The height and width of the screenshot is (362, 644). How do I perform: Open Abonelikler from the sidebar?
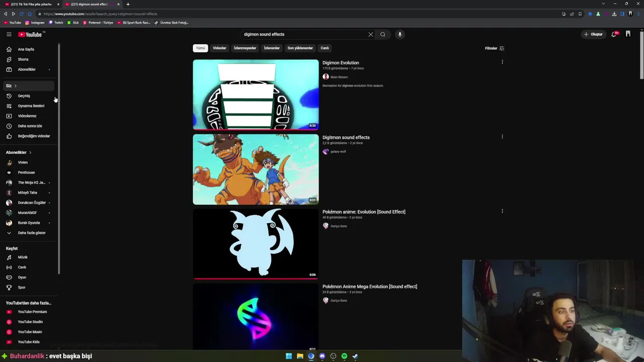click(x=28, y=69)
